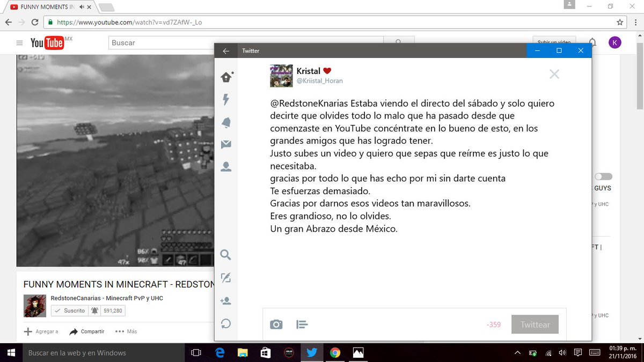Go back arrow in Twitter window

[x=226, y=51]
